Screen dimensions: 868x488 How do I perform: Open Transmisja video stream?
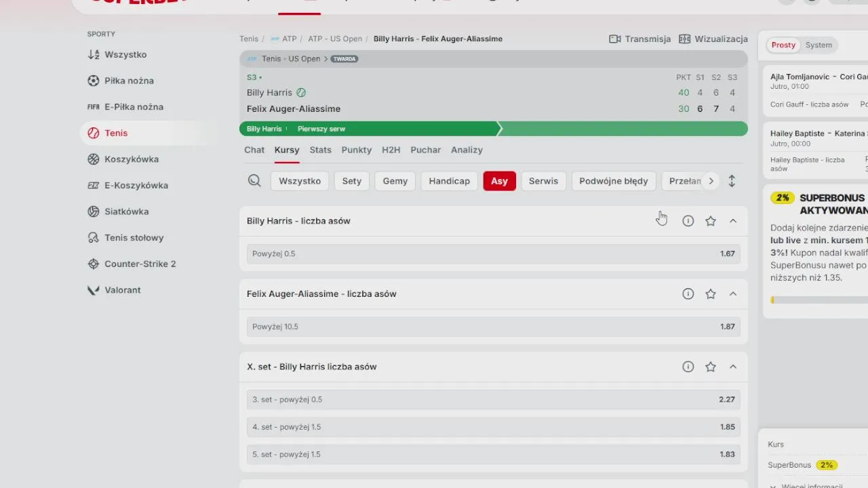point(639,39)
